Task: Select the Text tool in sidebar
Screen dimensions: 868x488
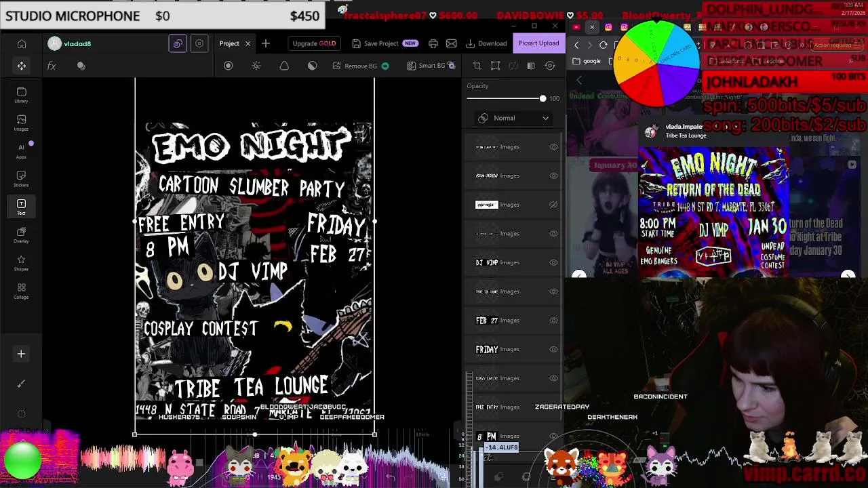Action: coord(21,207)
